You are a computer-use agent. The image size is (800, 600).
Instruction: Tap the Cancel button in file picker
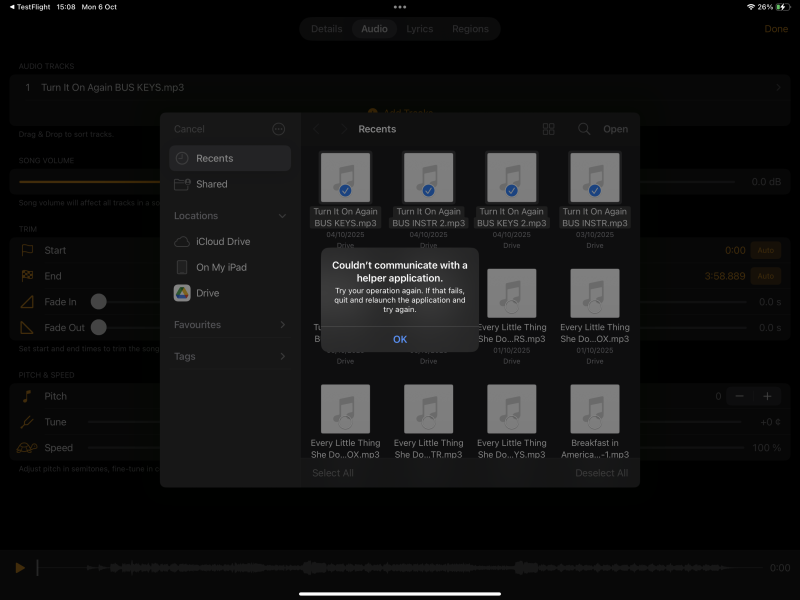189,129
